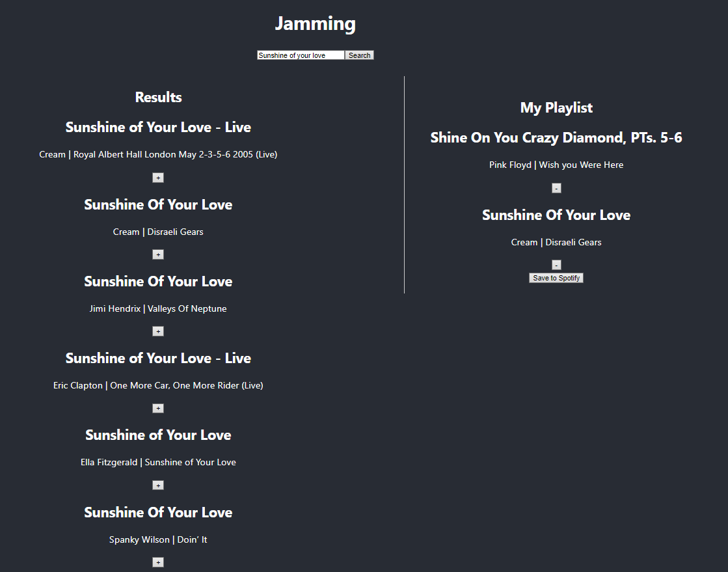Focus the song search text field
728x572 pixels.
(301, 55)
